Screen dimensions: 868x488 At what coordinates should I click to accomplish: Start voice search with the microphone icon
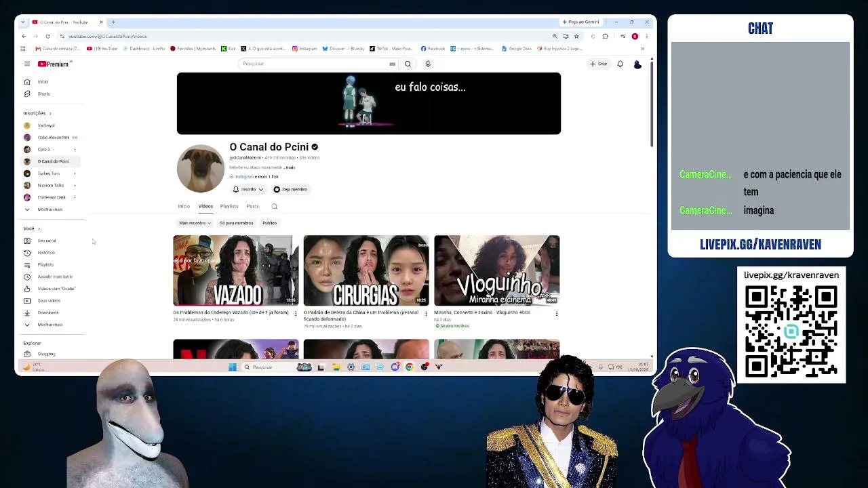tap(428, 64)
